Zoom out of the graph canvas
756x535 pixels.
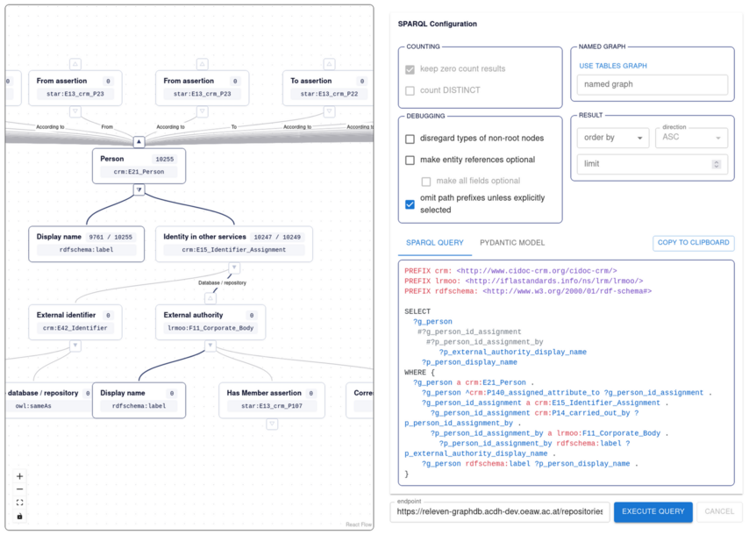coord(20,489)
